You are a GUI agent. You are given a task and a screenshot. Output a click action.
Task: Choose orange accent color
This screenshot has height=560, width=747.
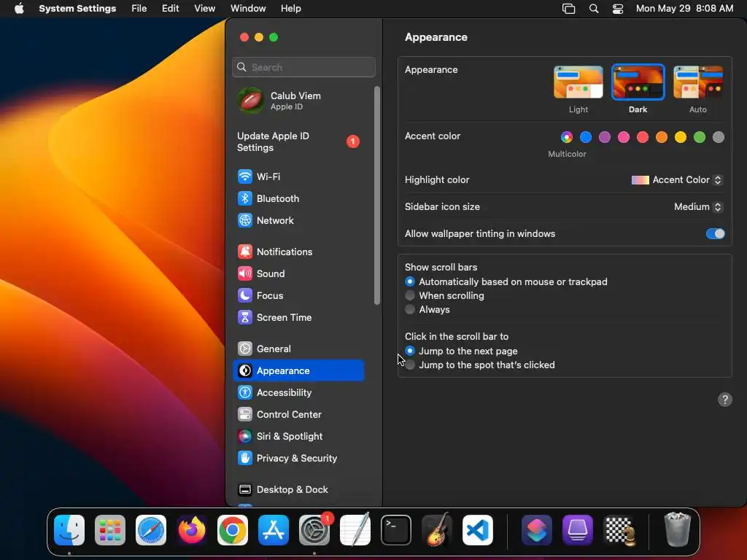(661, 137)
